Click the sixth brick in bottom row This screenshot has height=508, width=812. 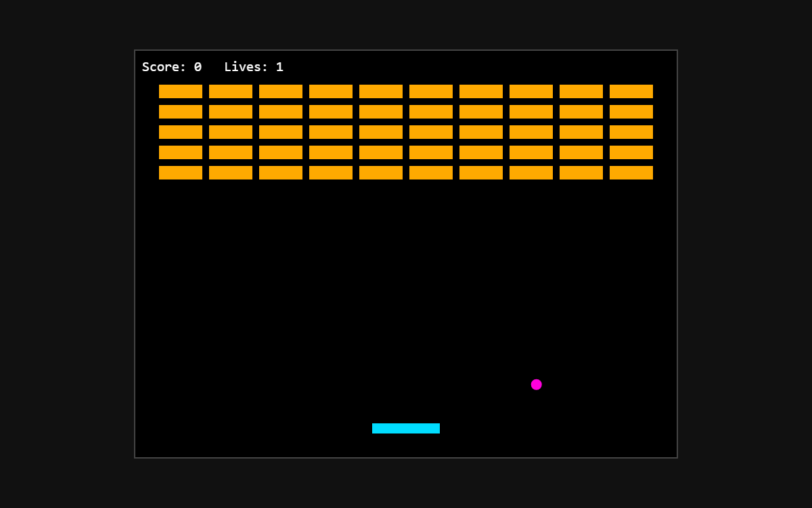[431, 173]
